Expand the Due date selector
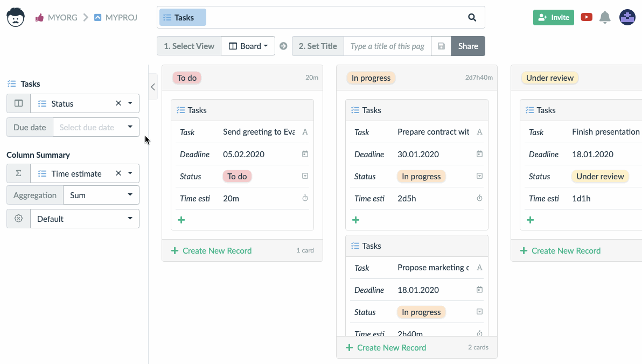 [130, 127]
